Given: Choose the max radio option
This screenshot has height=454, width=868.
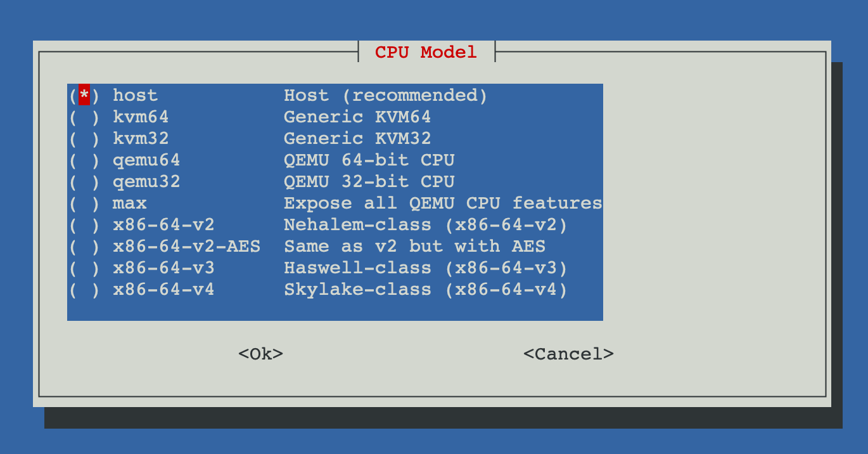Looking at the screenshot, I should [84, 204].
